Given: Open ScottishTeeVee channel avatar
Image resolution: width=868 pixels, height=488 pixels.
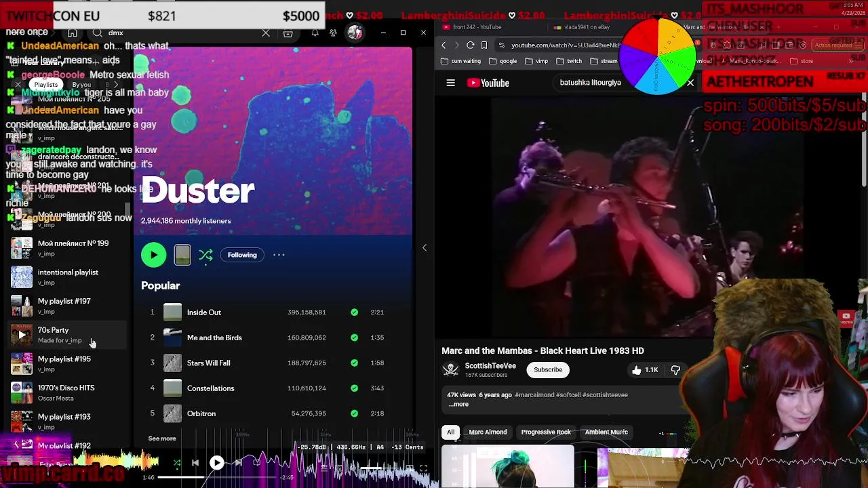Looking at the screenshot, I should [x=450, y=369].
